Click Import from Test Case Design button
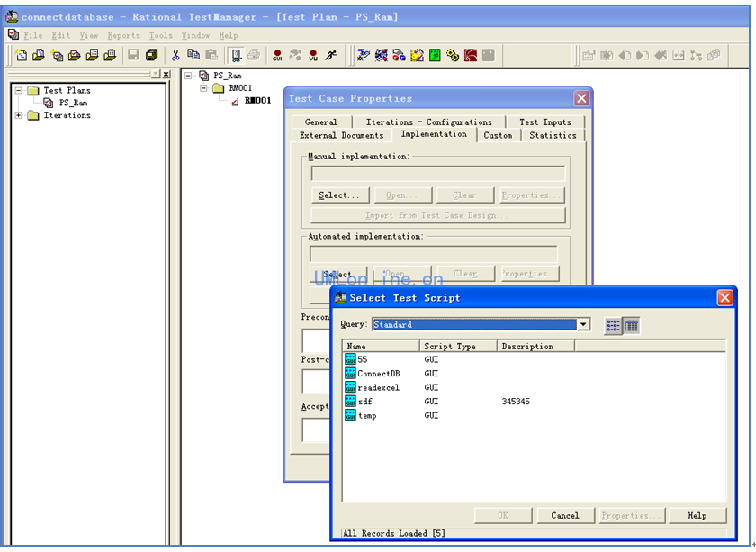Viewport: 756px width, 552px height. [437, 215]
